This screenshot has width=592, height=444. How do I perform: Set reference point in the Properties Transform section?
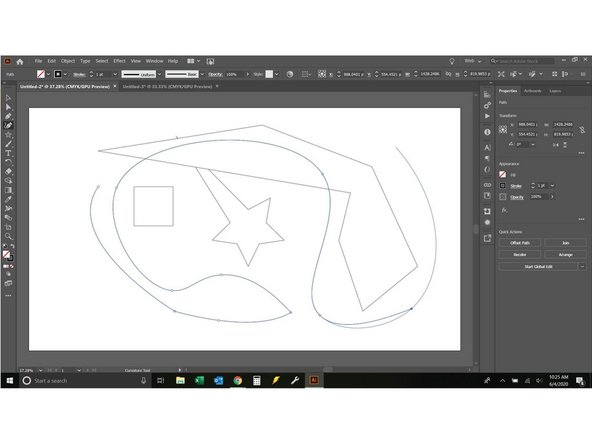click(503, 130)
